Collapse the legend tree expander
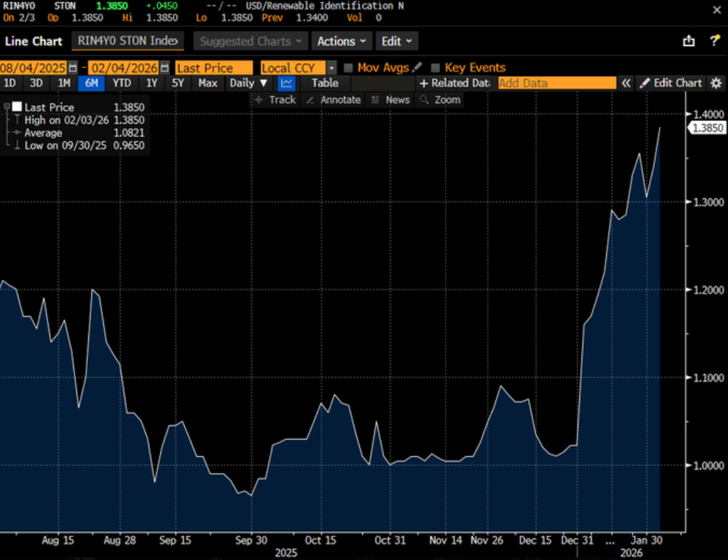The image size is (728, 560). [x=7, y=106]
